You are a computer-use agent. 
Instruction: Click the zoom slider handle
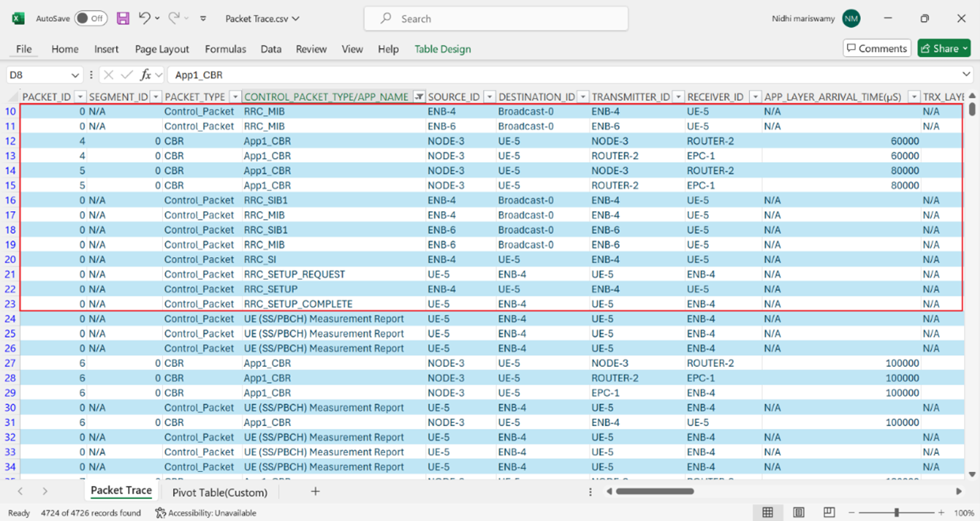pos(896,512)
